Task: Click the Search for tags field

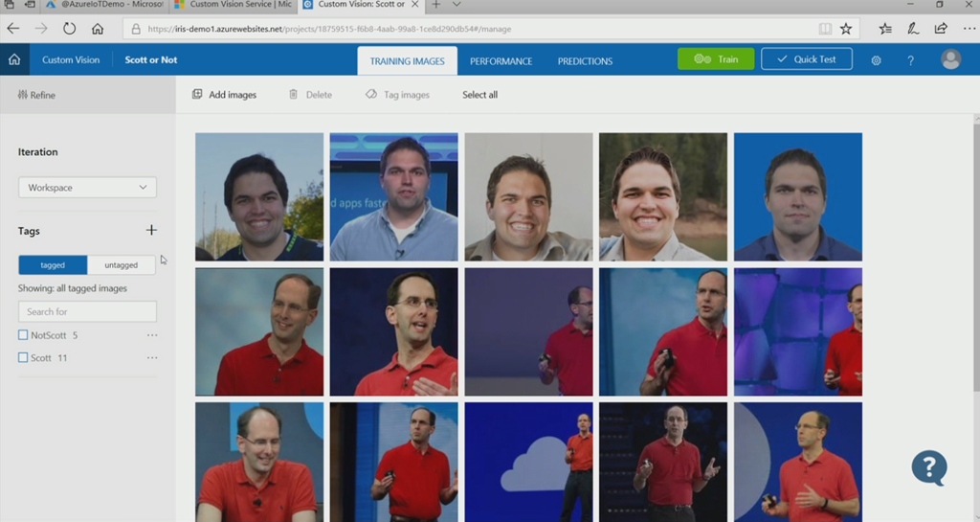Action: click(x=87, y=311)
